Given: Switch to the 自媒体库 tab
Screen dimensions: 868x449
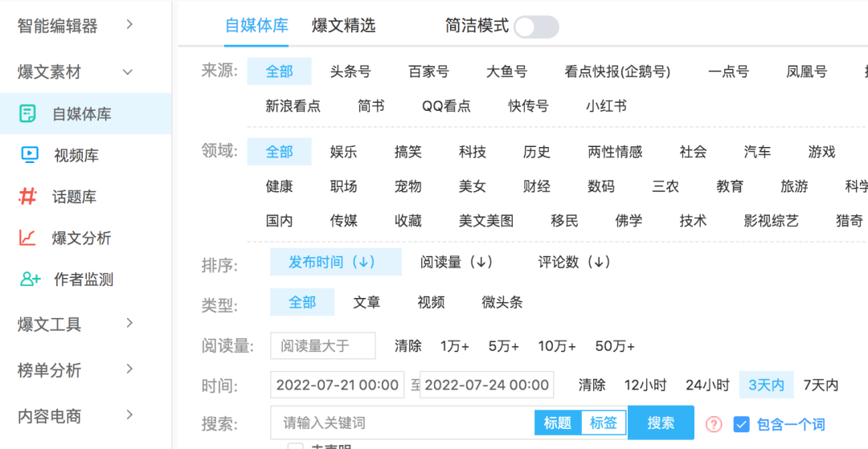Looking at the screenshot, I should tap(256, 26).
